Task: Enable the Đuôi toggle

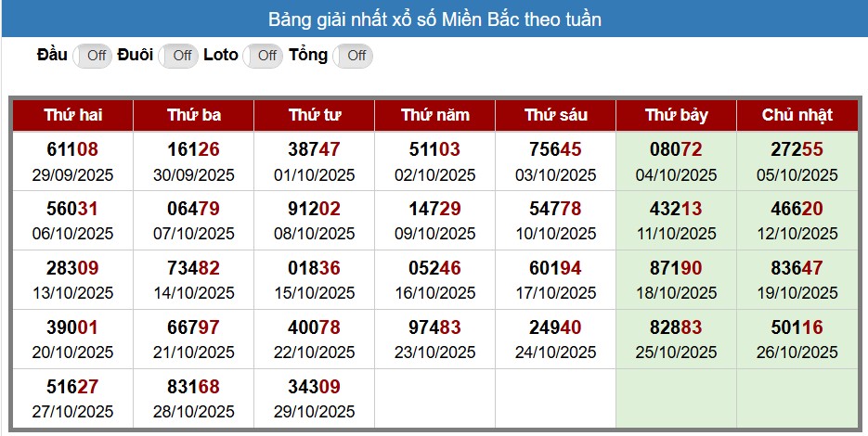Action: (x=179, y=56)
